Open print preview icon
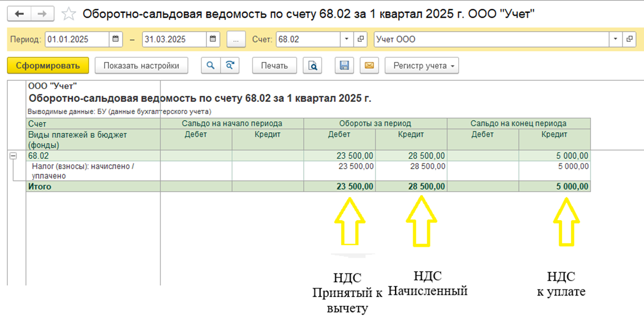This screenshot has width=644, height=317. 313,65
